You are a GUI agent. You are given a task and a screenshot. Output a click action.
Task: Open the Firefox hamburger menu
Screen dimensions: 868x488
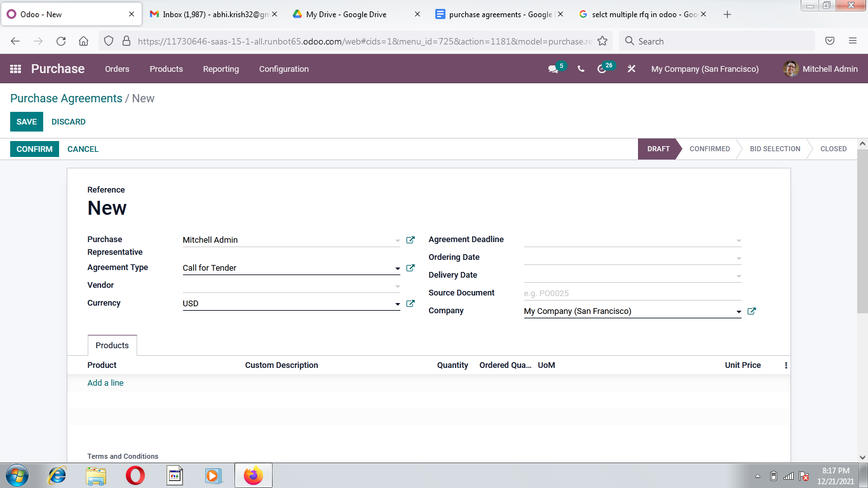click(853, 41)
